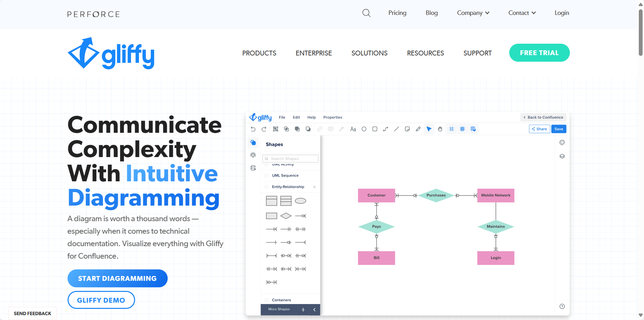The width and height of the screenshot is (644, 320).
Task: Click the Share button in editor
Action: tap(539, 129)
